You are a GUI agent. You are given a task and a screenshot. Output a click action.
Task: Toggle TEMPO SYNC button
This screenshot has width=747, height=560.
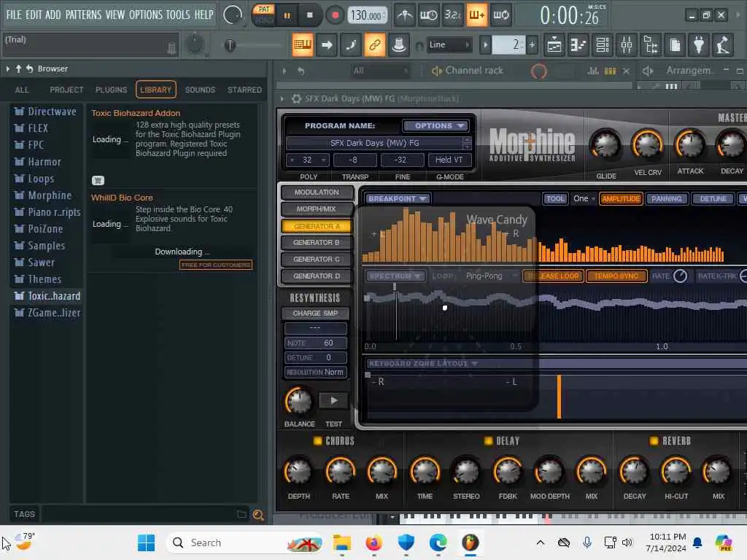coord(616,276)
